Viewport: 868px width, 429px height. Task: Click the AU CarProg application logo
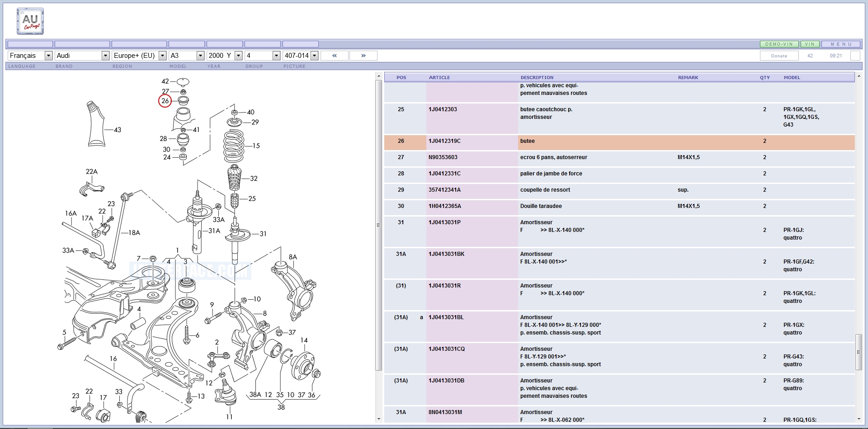click(30, 21)
